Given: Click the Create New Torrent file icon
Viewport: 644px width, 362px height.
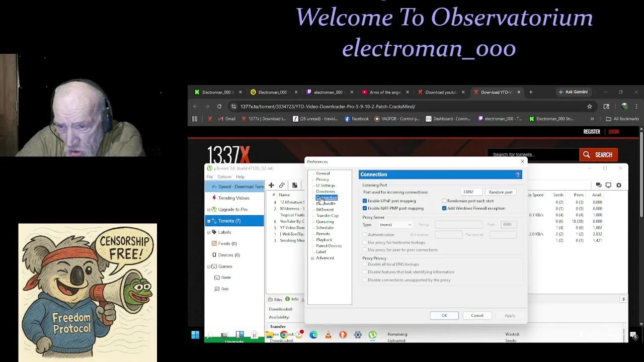Looking at the screenshot, I should (x=294, y=186).
